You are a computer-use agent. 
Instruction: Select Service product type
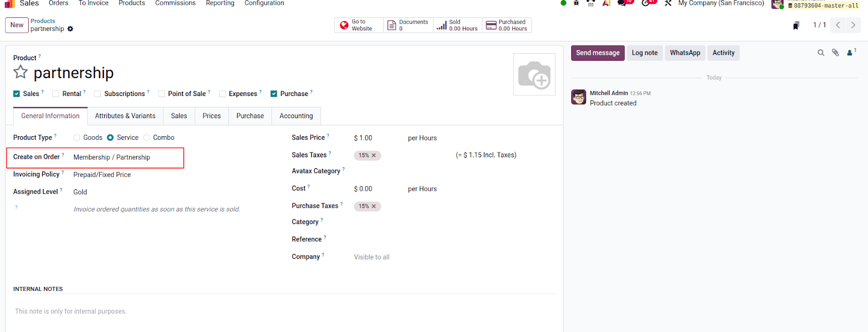(110, 138)
